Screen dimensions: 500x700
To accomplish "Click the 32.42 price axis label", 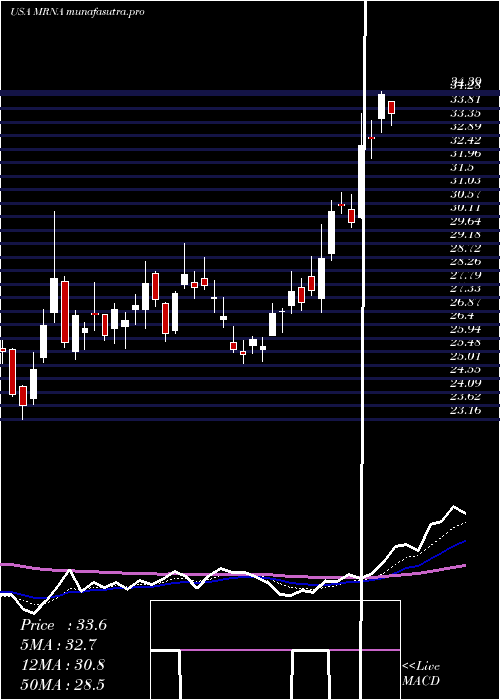I will (x=466, y=140).
